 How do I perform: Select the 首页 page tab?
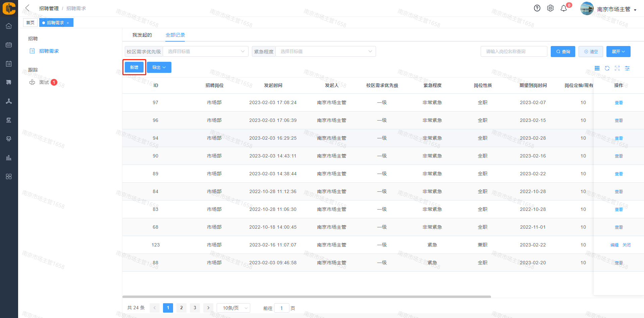click(x=30, y=22)
